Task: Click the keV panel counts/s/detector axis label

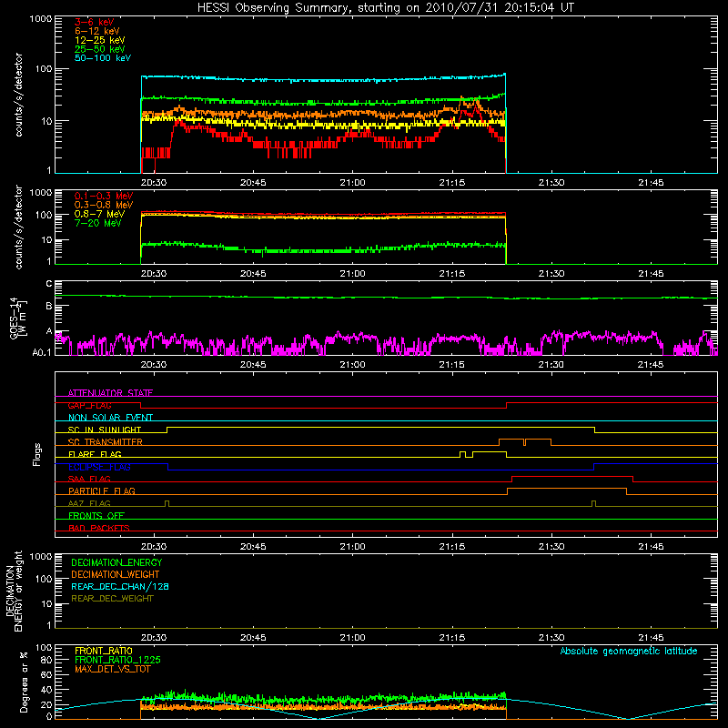Action: click(x=18, y=95)
